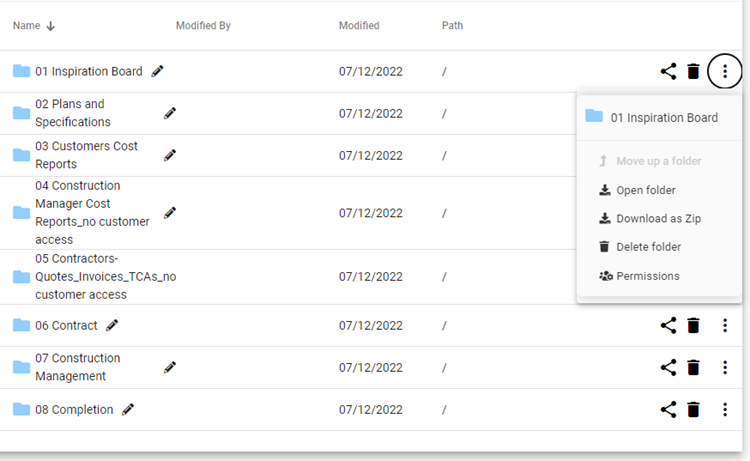Screen dimensions: 750x461
Task: Edit name of 02 Plans and Specifications
Action: [170, 113]
